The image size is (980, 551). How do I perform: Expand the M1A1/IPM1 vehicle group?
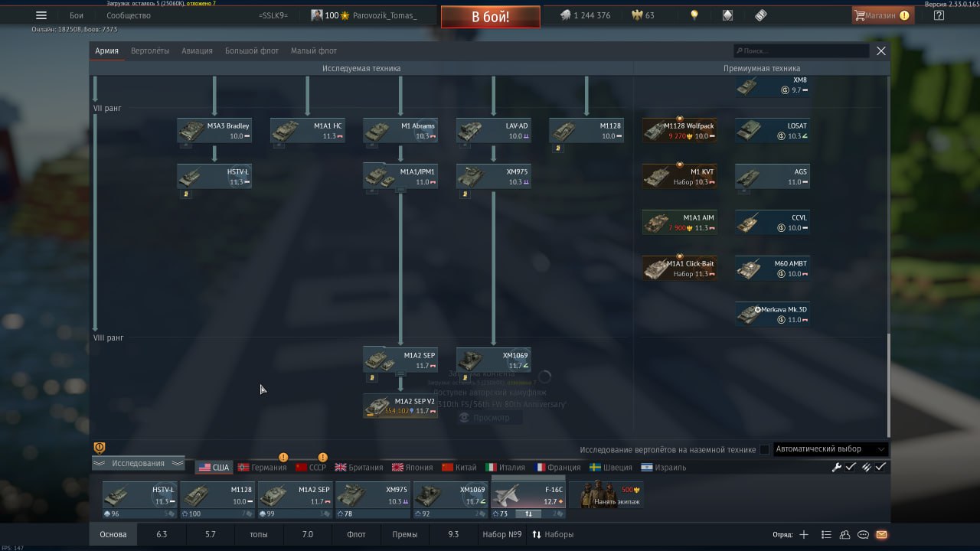(400, 190)
